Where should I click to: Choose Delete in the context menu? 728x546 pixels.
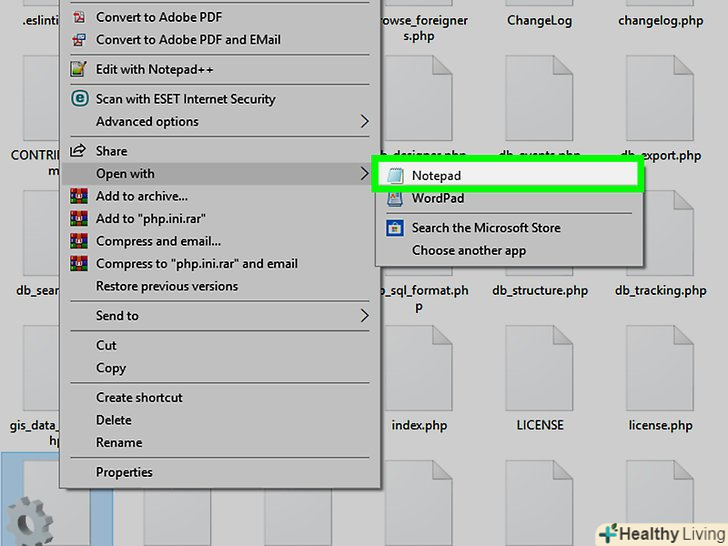tap(220, 420)
